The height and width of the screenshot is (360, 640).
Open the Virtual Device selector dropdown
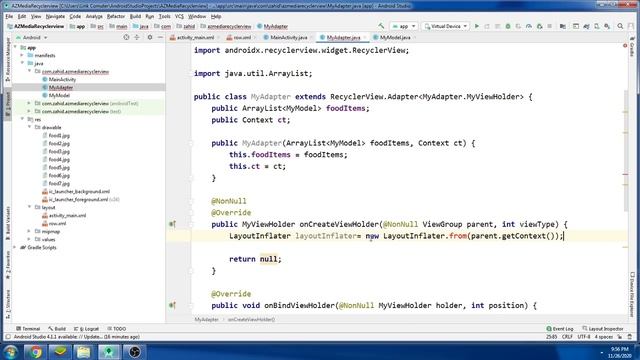pyautogui.click(x=445, y=26)
